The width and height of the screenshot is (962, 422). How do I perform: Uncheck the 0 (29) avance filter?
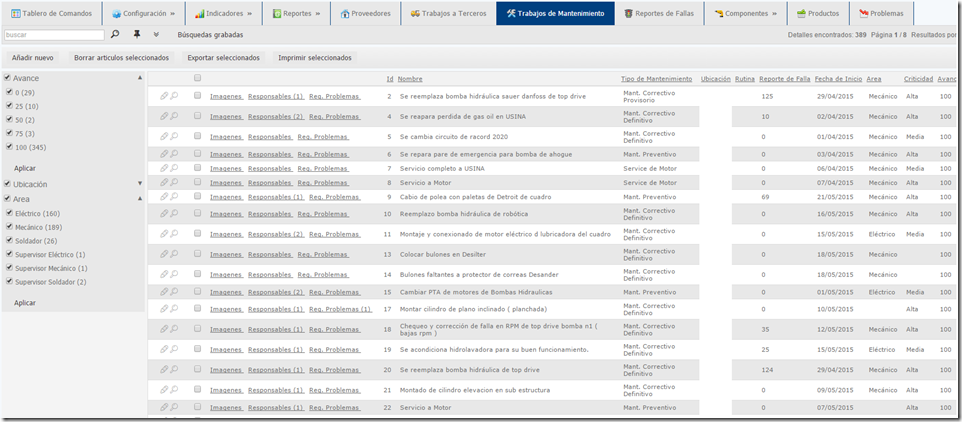click(9, 91)
